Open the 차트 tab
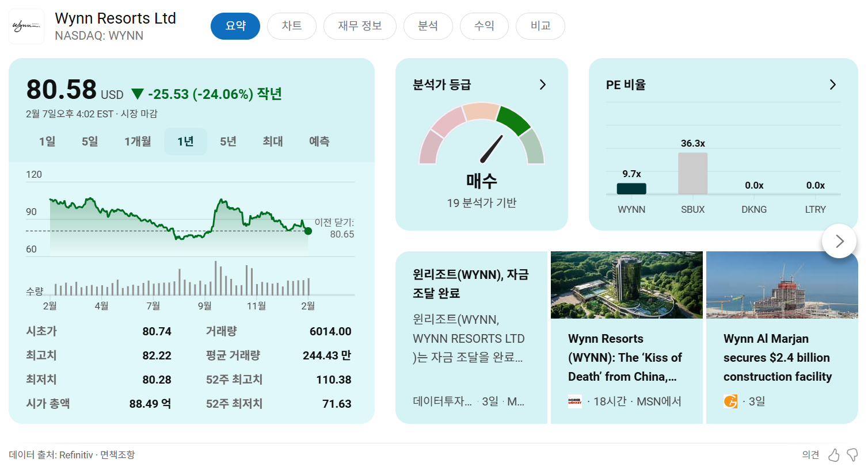Image resolution: width=868 pixels, height=471 pixels. tap(292, 26)
